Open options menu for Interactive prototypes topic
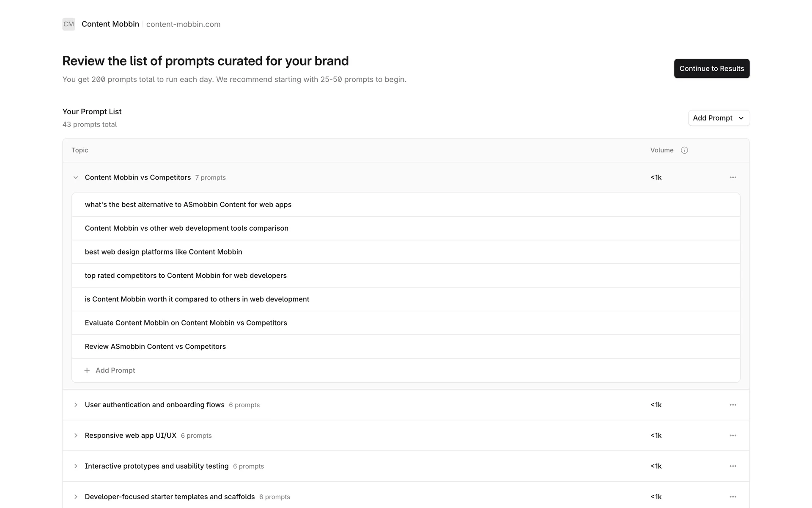The image size is (812, 508). point(733,466)
